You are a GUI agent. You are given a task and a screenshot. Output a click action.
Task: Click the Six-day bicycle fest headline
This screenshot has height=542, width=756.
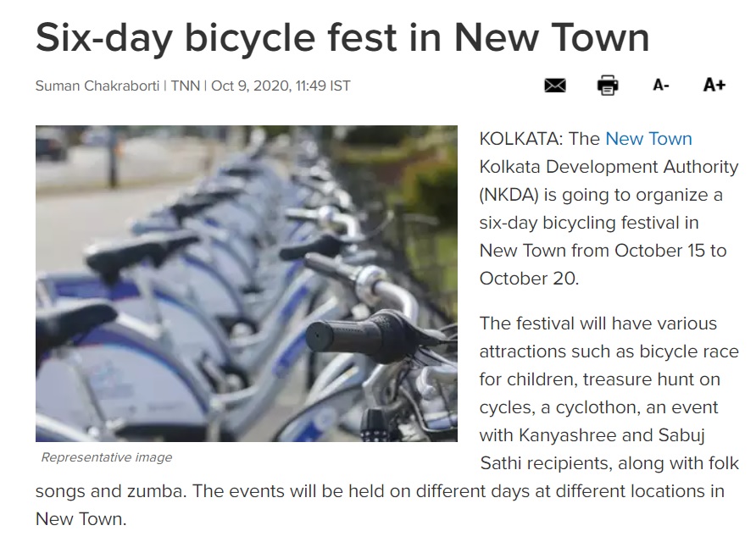(342, 37)
